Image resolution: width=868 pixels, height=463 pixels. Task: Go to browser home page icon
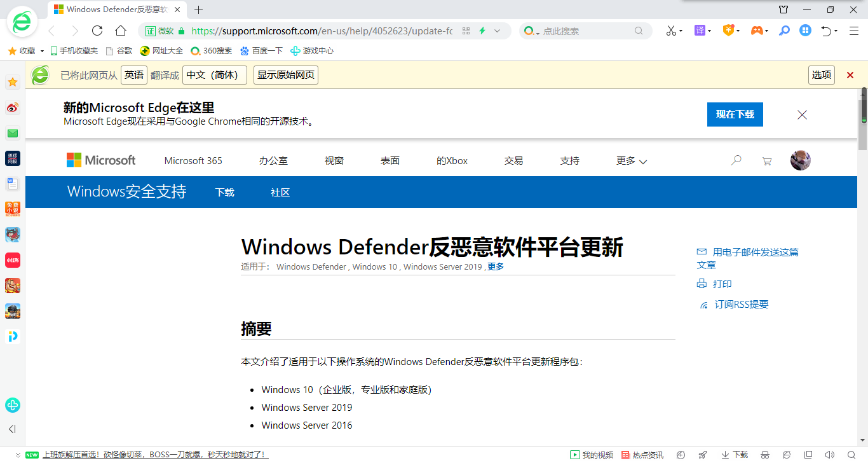[x=121, y=31]
